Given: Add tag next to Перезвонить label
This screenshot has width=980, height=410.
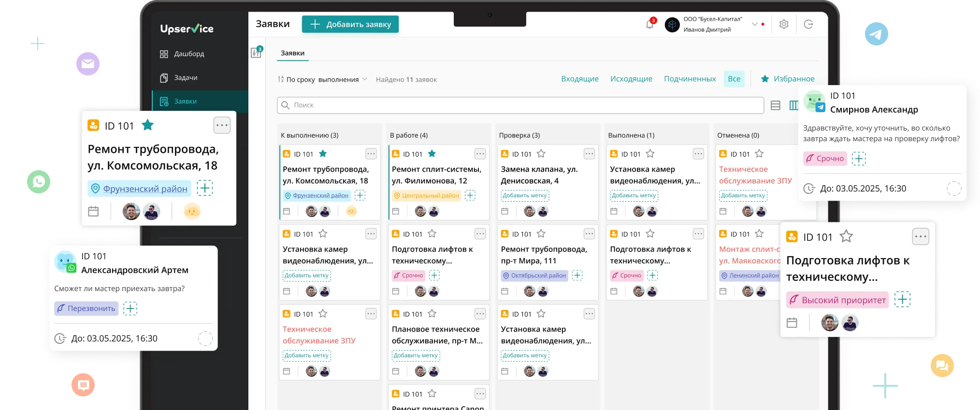Looking at the screenshot, I should [x=130, y=308].
